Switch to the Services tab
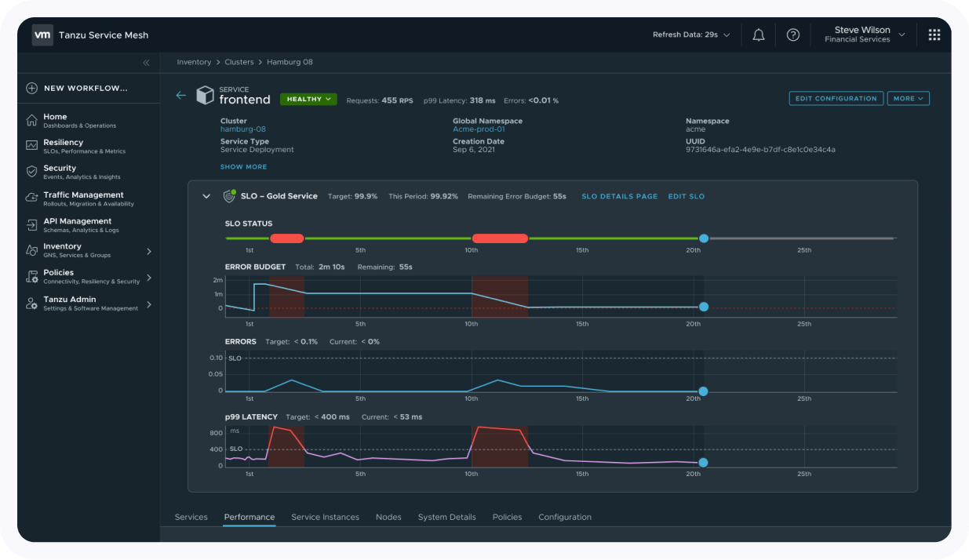This screenshot has width=969, height=560. (x=191, y=517)
